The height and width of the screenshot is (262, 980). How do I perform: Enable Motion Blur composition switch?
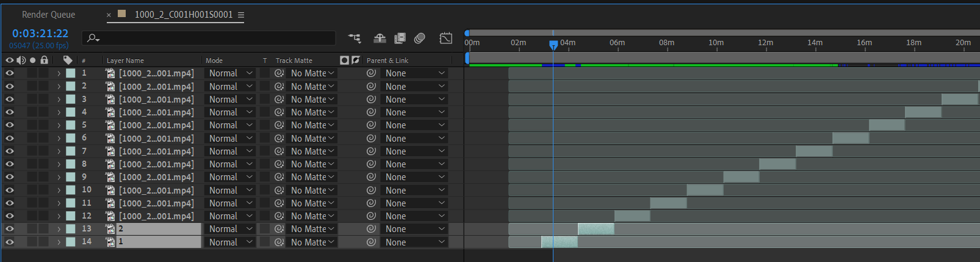pos(420,38)
